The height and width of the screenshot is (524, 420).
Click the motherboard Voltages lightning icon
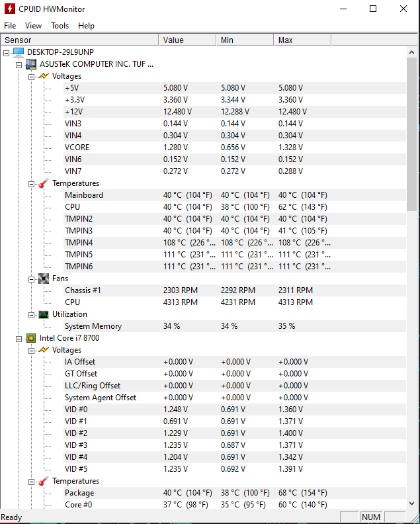[x=44, y=76]
